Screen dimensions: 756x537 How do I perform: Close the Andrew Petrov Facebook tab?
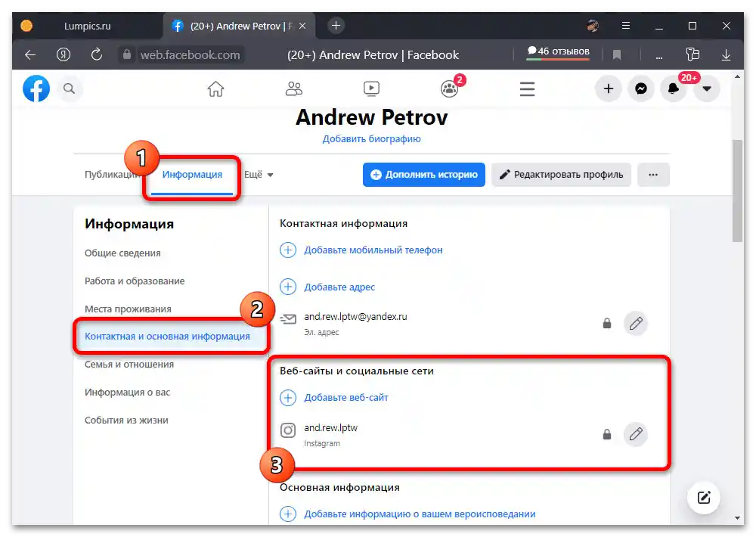click(302, 26)
